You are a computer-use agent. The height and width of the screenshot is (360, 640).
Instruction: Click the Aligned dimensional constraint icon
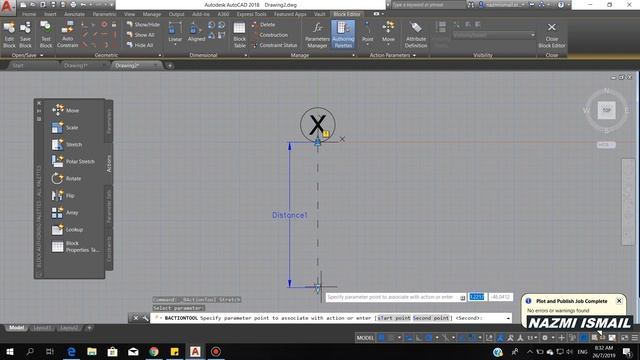pos(196,33)
